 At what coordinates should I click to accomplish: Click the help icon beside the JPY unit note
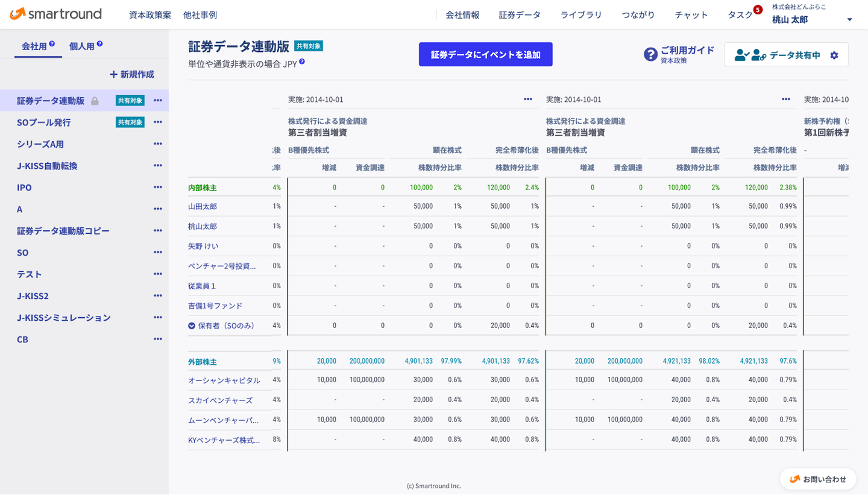(301, 61)
